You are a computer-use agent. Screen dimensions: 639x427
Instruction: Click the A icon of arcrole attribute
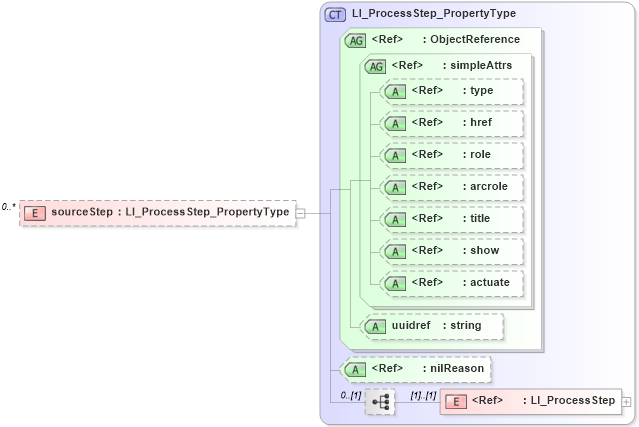[395, 187]
